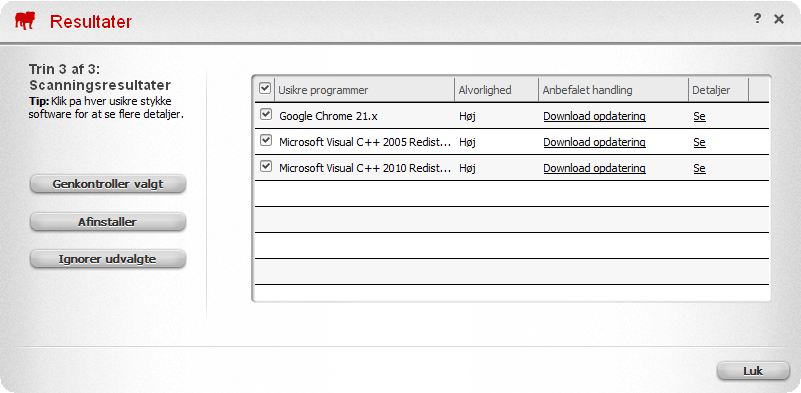Open Download opdatering for Google Chrome 21.x

pos(594,116)
